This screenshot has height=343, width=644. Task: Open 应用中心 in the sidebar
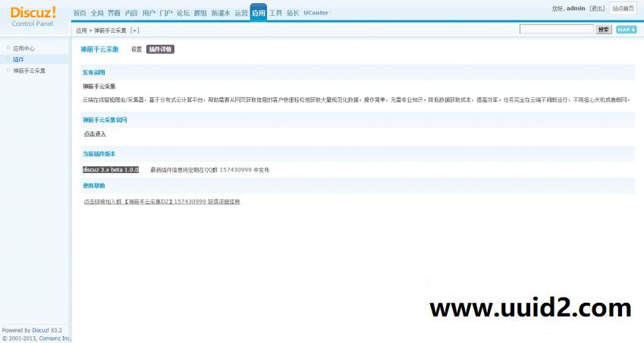coord(24,48)
